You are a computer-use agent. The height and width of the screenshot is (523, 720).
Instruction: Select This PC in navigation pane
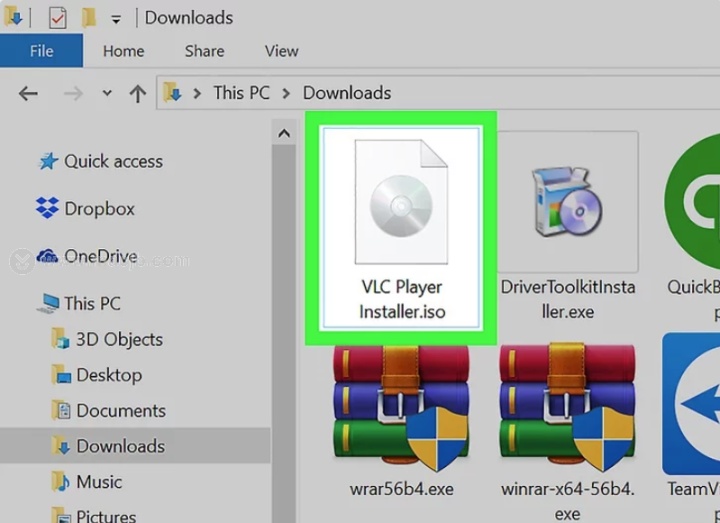92,304
